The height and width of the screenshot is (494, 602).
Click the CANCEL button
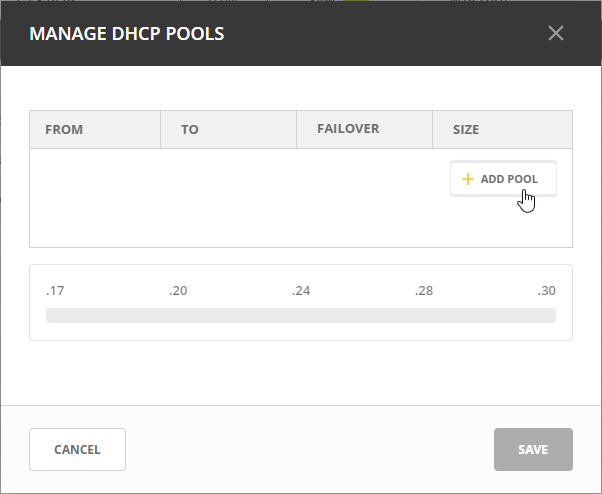pos(77,449)
